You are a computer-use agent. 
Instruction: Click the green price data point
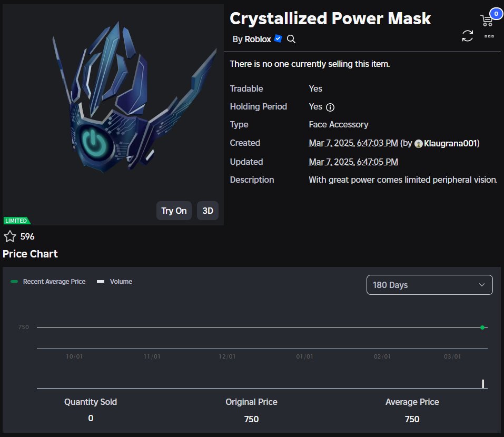coord(482,327)
